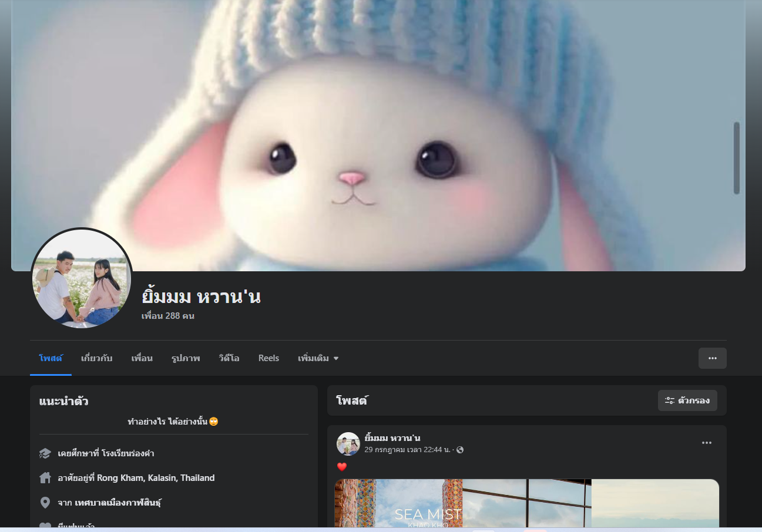Open the Reels tab

coord(268,358)
